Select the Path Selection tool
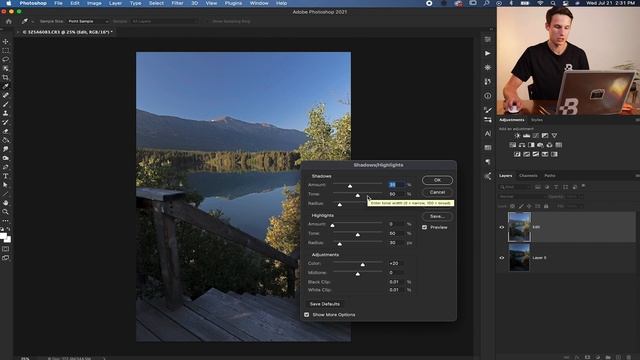Screen dimensions: 640x360 5,185
